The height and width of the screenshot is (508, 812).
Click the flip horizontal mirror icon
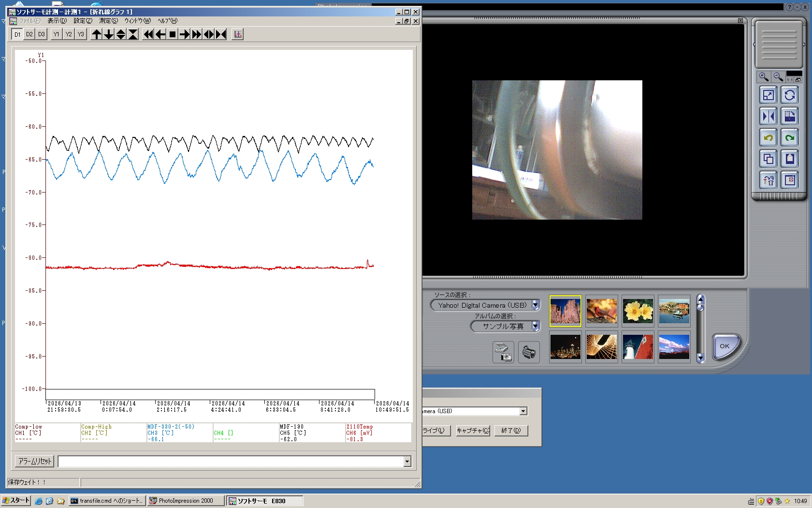[x=768, y=117]
